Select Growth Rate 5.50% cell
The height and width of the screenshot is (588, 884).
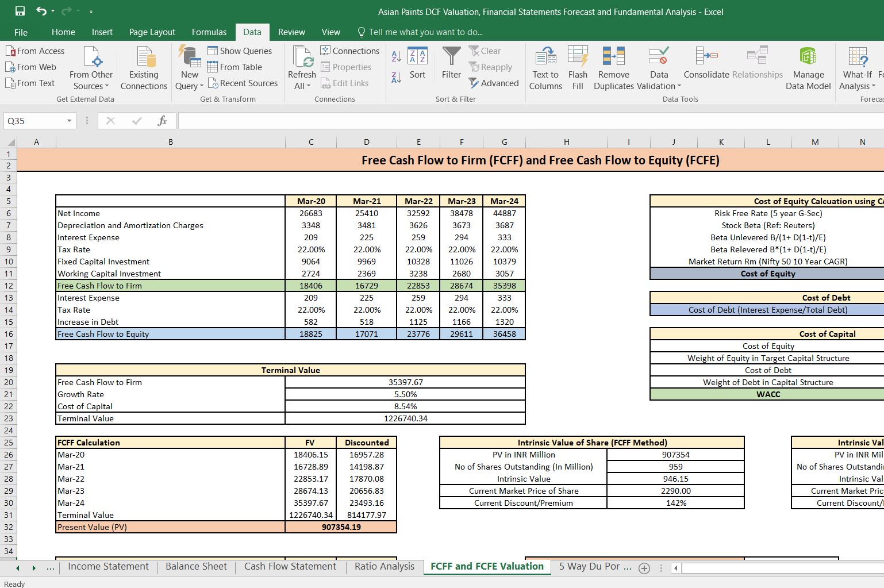tap(405, 394)
